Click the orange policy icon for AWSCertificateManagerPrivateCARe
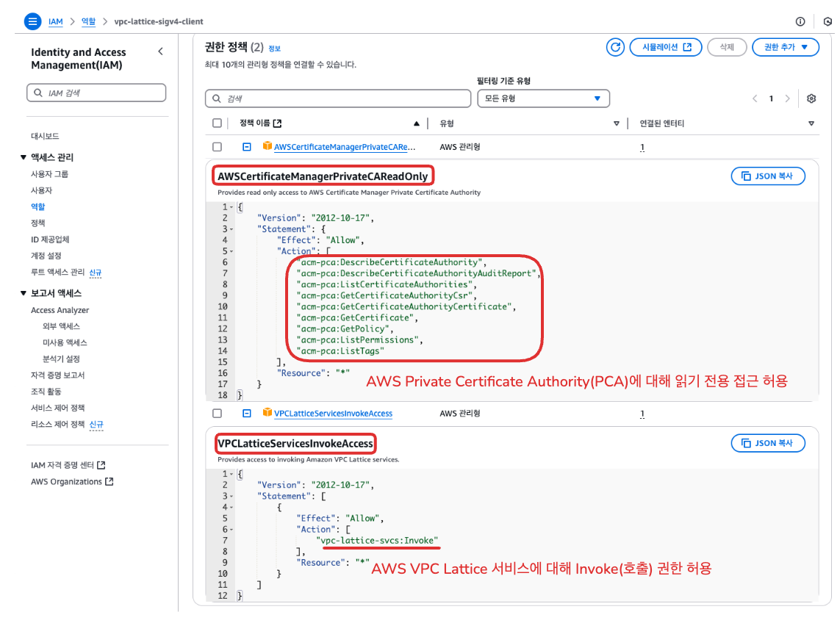Screen dimensions: 840x623 pos(267,145)
